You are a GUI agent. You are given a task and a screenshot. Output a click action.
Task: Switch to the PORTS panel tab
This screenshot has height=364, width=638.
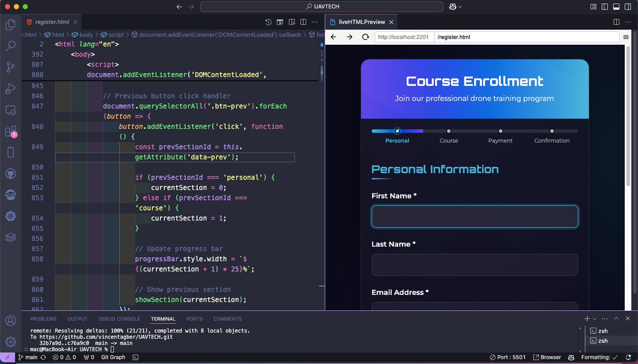pos(194,319)
